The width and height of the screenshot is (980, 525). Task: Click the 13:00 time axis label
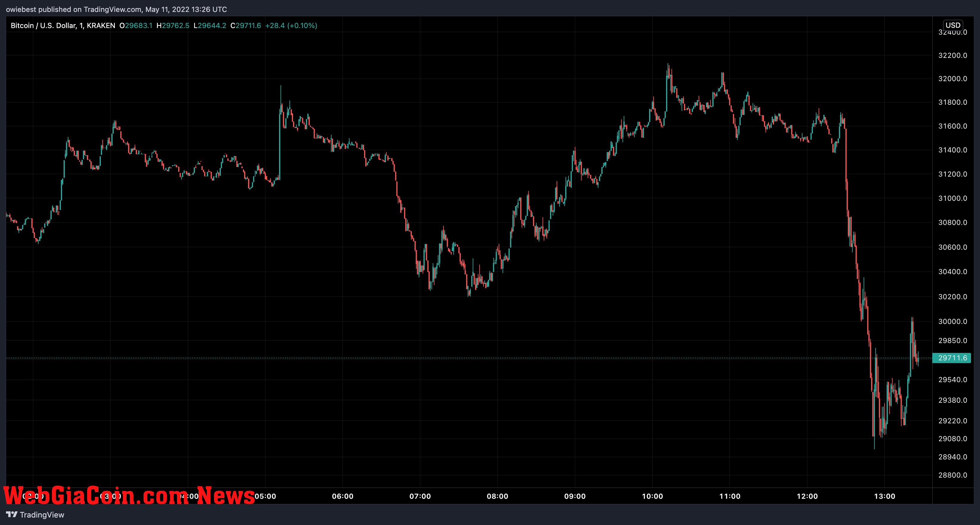pos(885,496)
